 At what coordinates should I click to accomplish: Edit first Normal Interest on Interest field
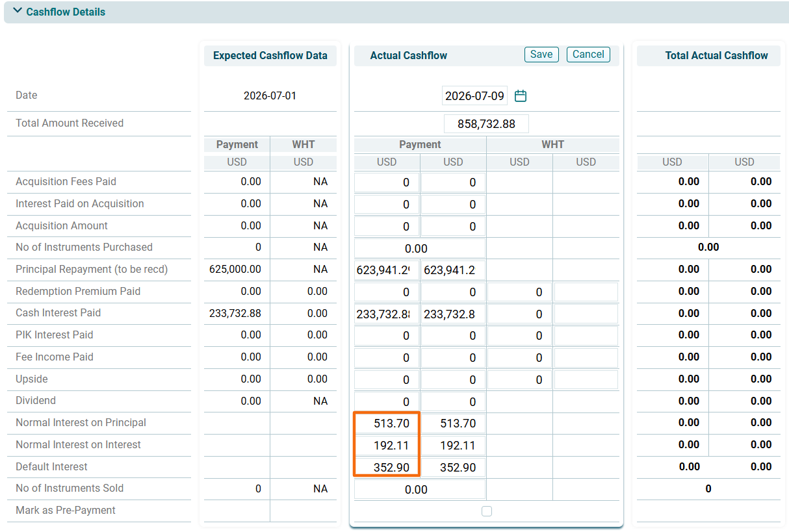click(387, 446)
